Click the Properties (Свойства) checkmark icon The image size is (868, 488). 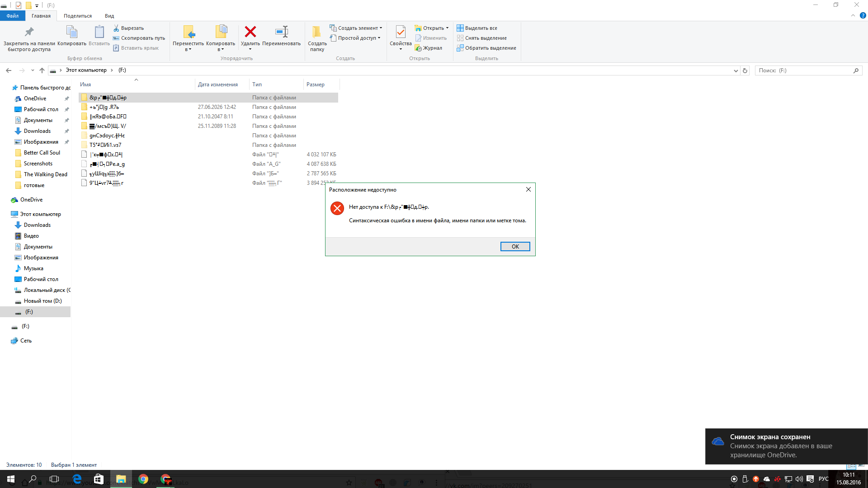(400, 32)
